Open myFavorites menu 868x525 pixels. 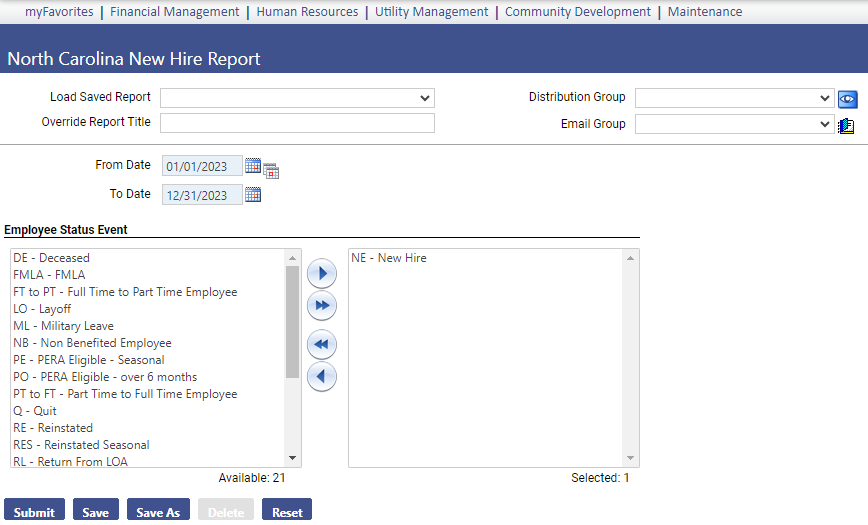coord(59,12)
